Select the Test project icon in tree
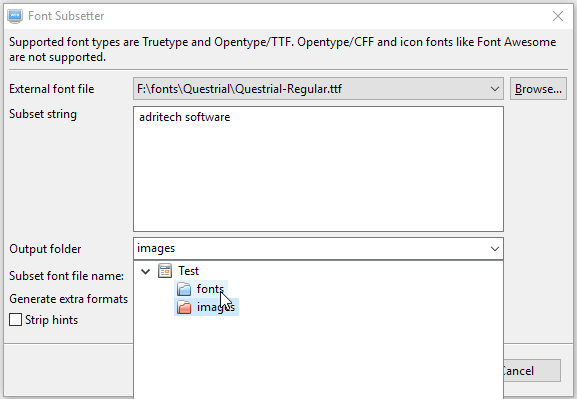 pos(164,271)
